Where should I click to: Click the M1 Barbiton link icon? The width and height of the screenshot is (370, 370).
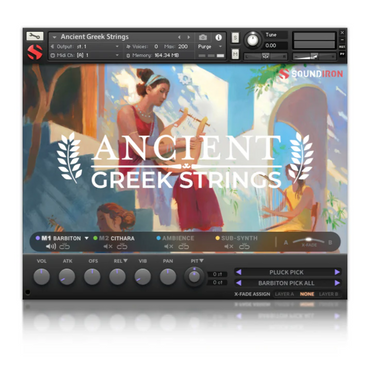[64, 247]
